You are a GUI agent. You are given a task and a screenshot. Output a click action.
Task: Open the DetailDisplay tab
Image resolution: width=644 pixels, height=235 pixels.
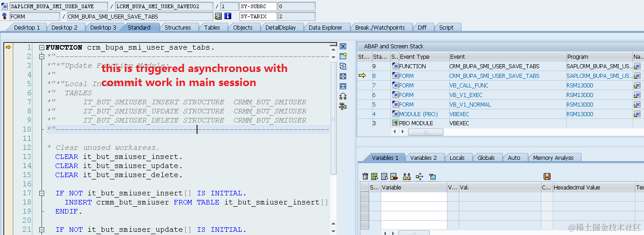click(x=280, y=27)
